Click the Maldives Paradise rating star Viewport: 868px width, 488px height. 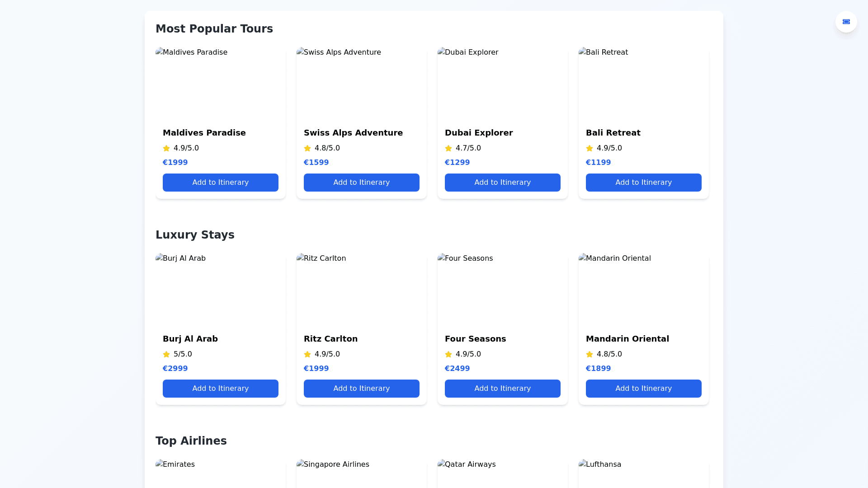pos(166,148)
